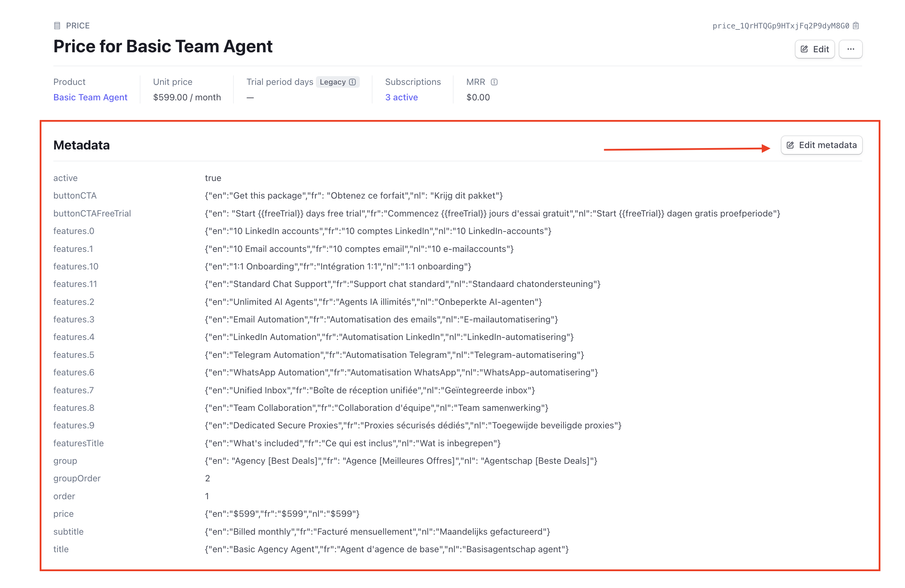Click the title metadata value
Viewport: 905px width, 588px height.
pyautogui.click(x=387, y=549)
